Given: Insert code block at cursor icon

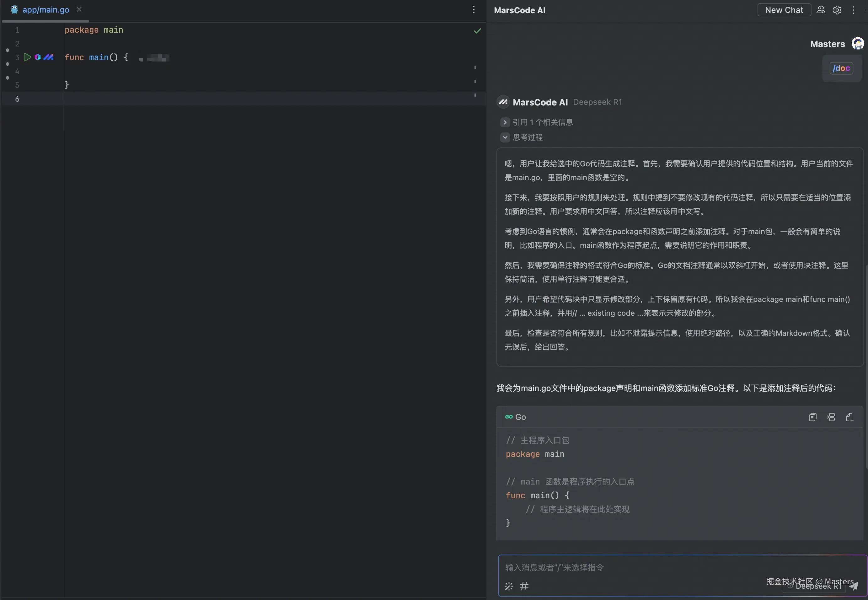Looking at the screenshot, I should click(831, 417).
